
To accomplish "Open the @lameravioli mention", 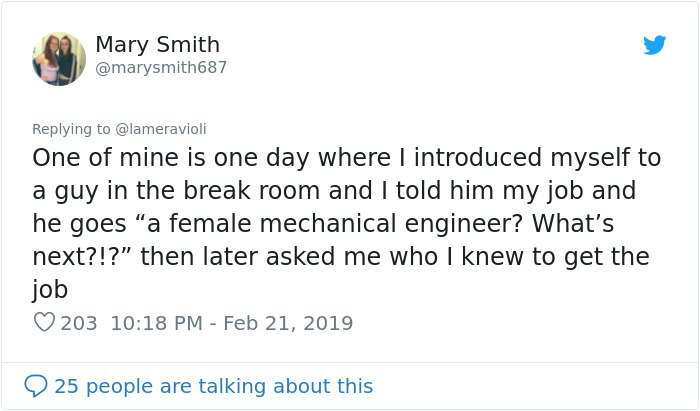I will tap(161, 129).
